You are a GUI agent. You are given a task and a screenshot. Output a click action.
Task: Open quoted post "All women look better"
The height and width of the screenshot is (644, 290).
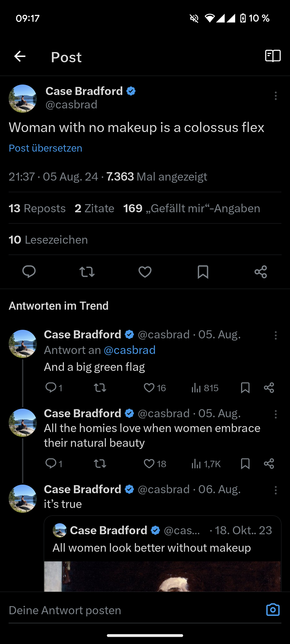coord(162,547)
